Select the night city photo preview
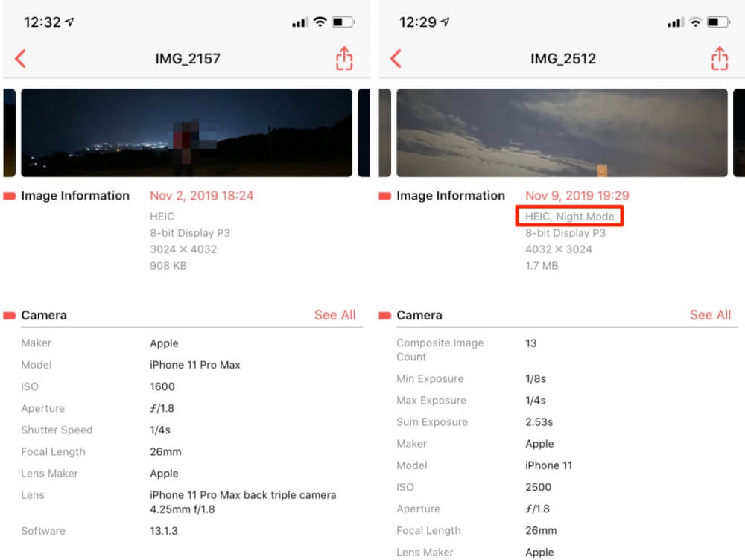The height and width of the screenshot is (560, 745). (187, 133)
